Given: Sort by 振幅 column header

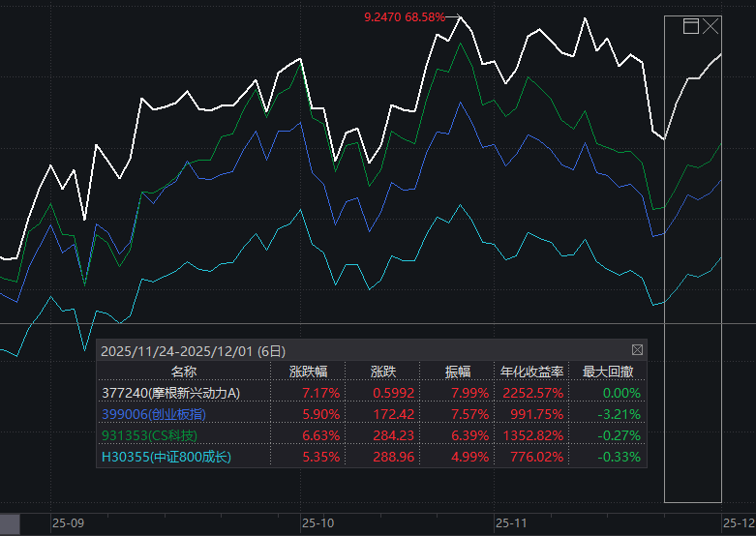Looking at the screenshot, I should coord(458,372).
